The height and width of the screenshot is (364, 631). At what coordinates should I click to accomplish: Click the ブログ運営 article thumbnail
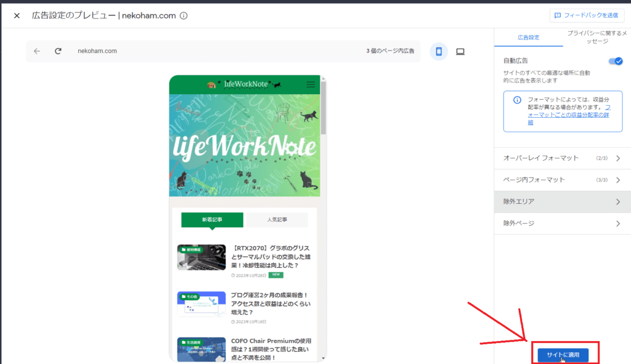click(x=202, y=304)
